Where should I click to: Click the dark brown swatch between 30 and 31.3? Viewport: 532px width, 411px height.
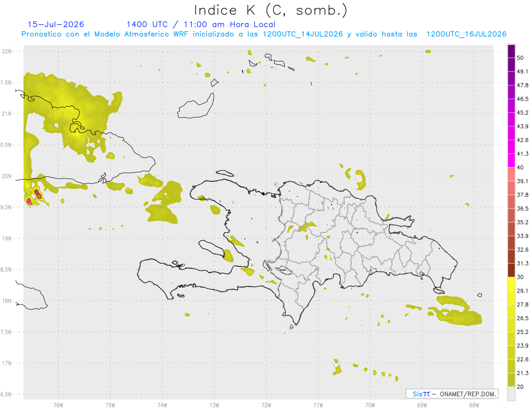pos(512,270)
